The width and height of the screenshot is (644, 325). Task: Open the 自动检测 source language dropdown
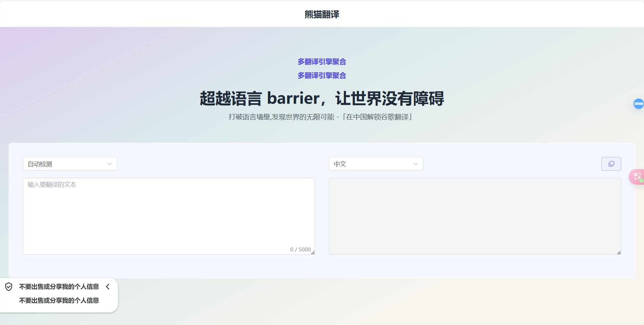(x=70, y=164)
